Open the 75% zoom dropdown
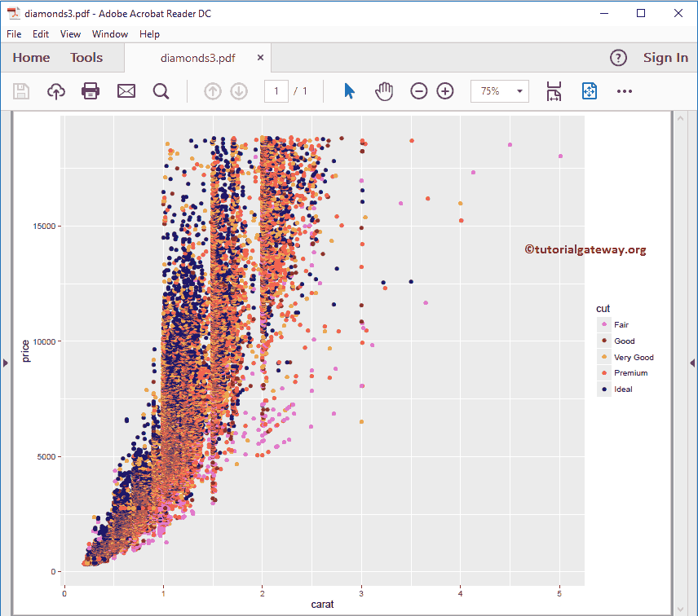 coord(500,91)
